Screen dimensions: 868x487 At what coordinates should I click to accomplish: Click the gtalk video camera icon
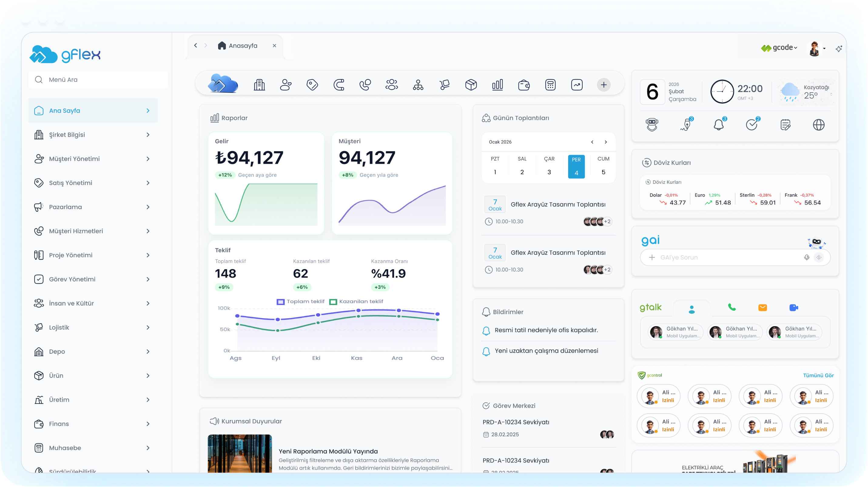pos(793,307)
